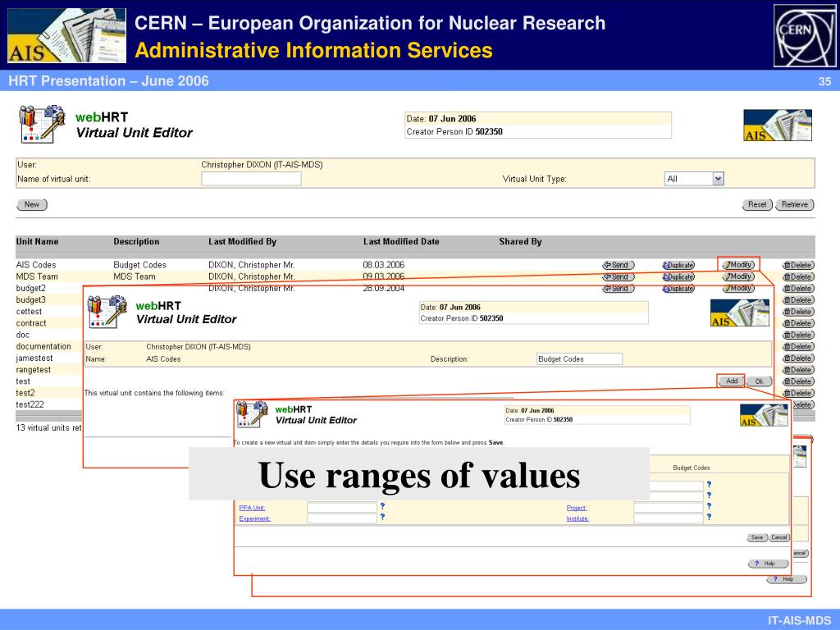
Task: Click the Last Modified Date column header
Action: 401,242
